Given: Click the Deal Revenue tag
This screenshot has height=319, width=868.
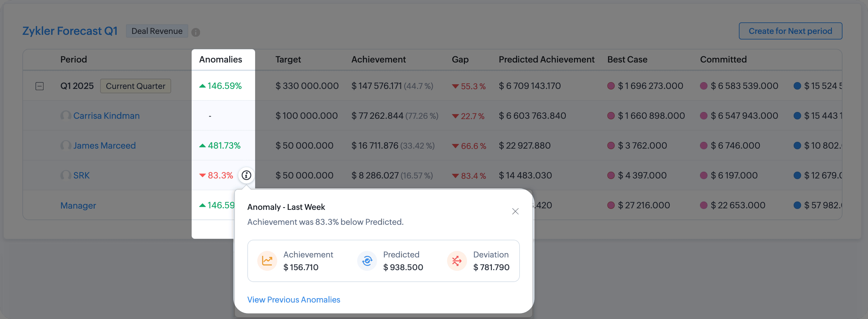Looking at the screenshot, I should tap(157, 31).
